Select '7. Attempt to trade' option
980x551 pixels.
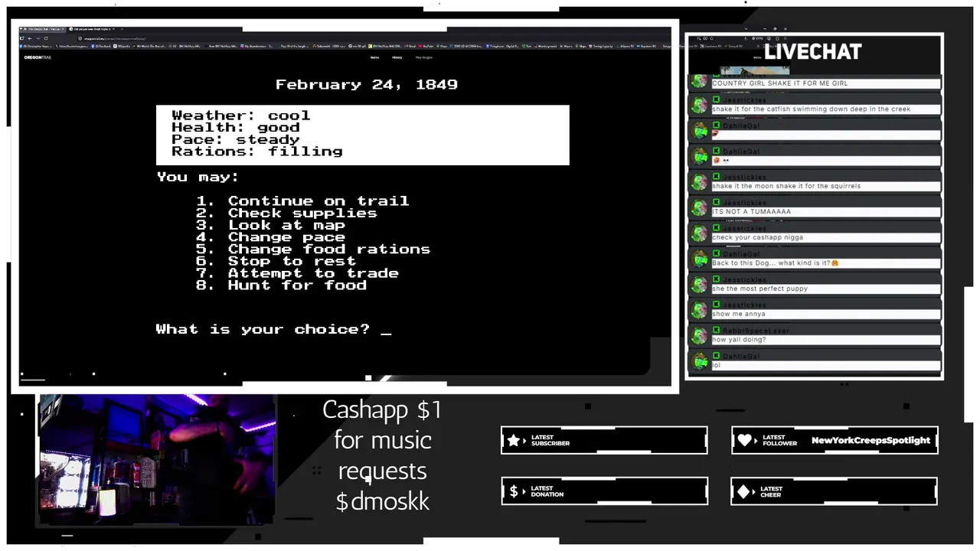point(297,273)
